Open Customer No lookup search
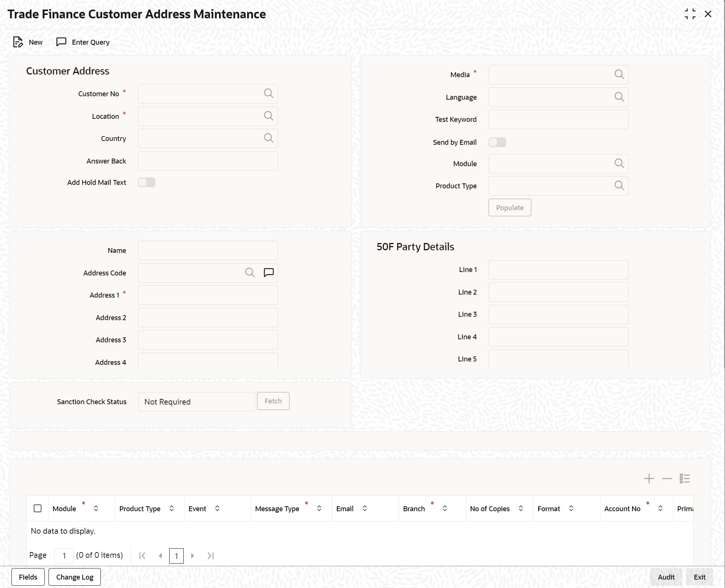Screen dimensions: 725x588 pyautogui.click(x=269, y=94)
